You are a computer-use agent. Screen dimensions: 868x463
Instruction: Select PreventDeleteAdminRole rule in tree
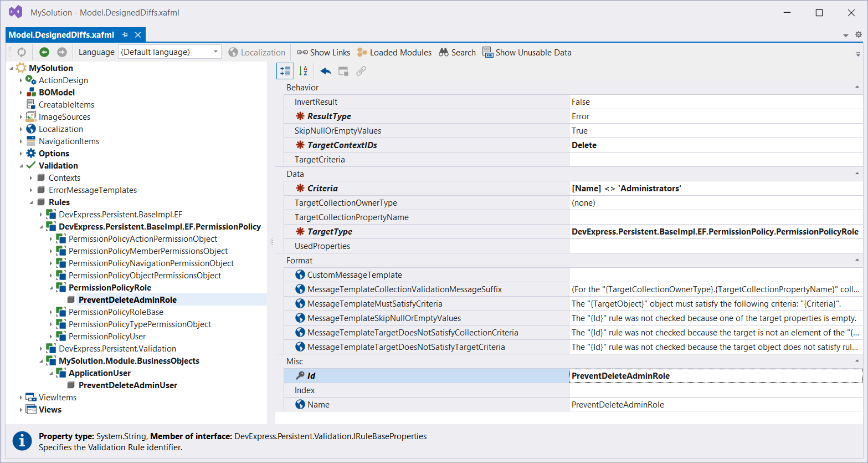click(127, 300)
